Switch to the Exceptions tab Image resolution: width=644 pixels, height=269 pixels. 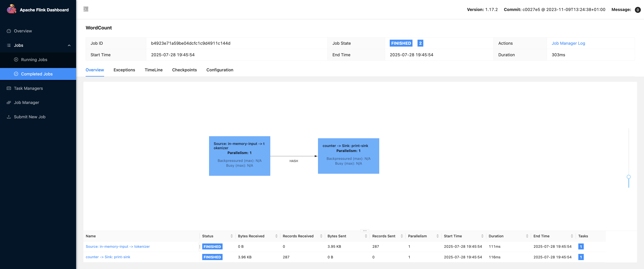click(124, 70)
